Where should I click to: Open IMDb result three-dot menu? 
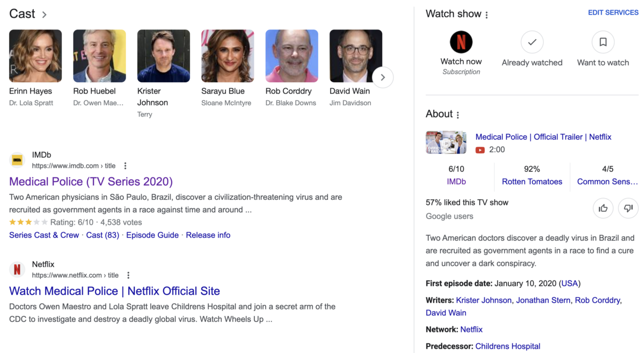point(125,166)
